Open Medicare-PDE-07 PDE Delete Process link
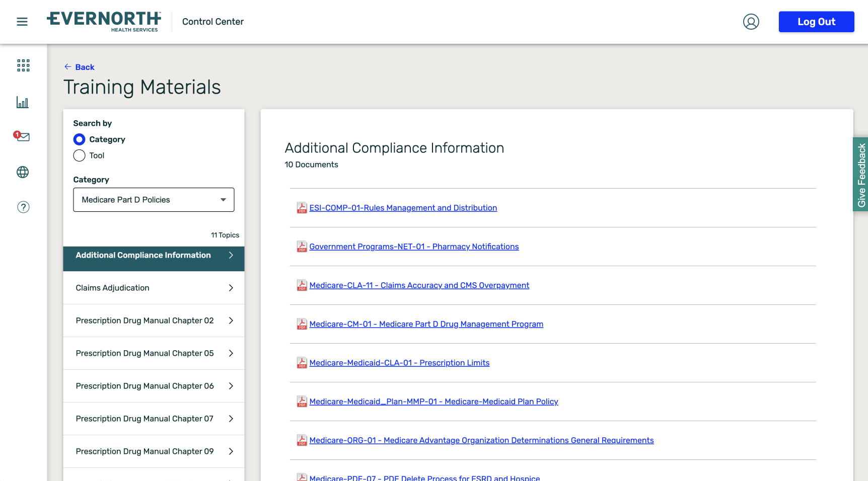Image resolution: width=868 pixels, height=481 pixels. tap(424, 477)
